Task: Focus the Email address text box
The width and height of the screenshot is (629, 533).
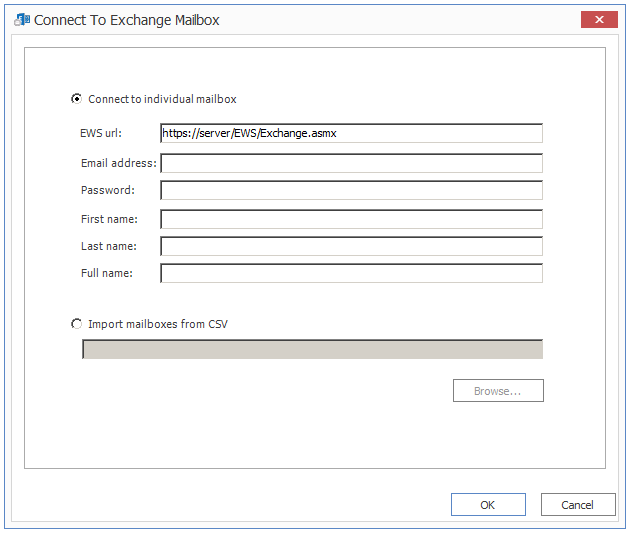Action: tap(351, 163)
